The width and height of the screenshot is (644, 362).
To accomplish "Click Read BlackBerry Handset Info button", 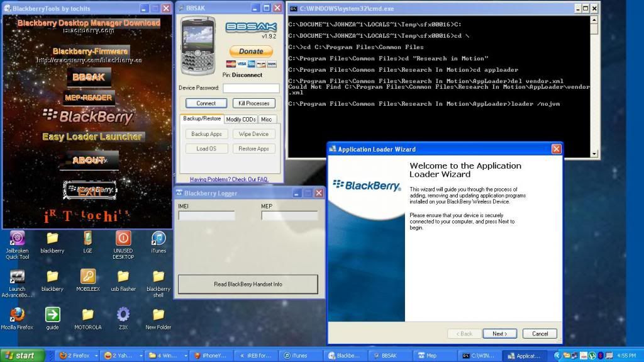I will [248, 285].
